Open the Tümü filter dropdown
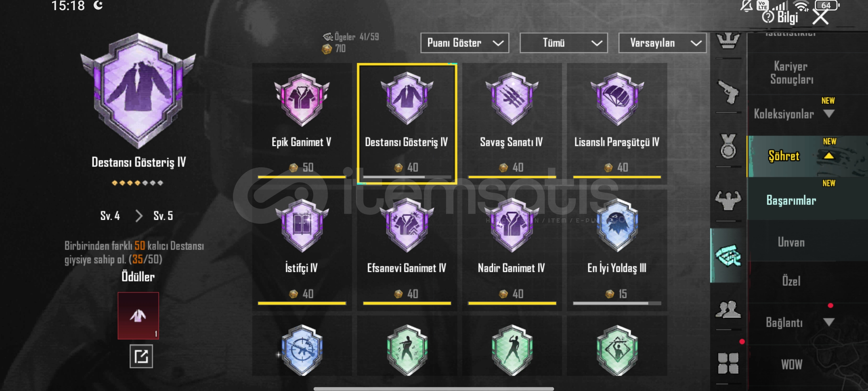Viewport: 868px width, 391px height. click(x=564, y=43)
